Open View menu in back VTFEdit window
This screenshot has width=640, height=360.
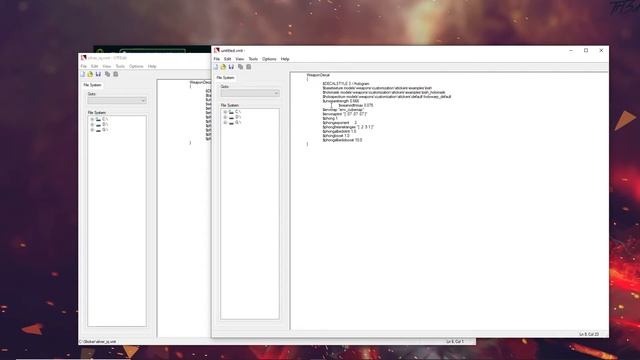(x=107, y=67)
